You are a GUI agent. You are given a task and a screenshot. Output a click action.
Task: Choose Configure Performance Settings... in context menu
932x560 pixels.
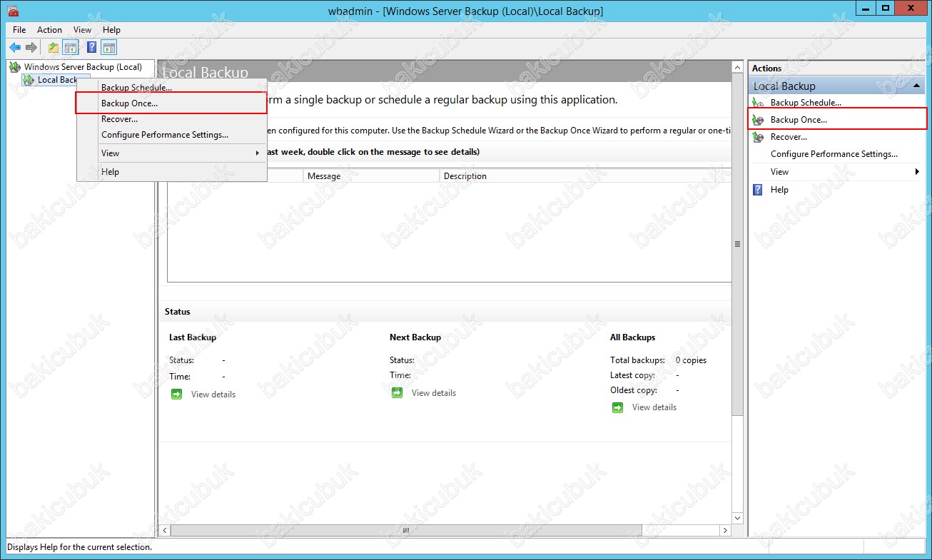point(172,135)
